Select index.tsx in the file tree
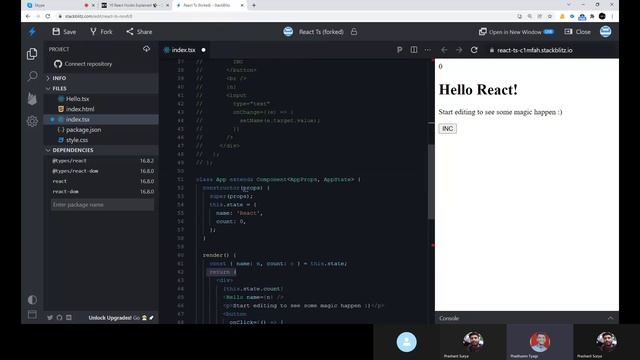This screenshot has height=360, width=640. point(102,119)
